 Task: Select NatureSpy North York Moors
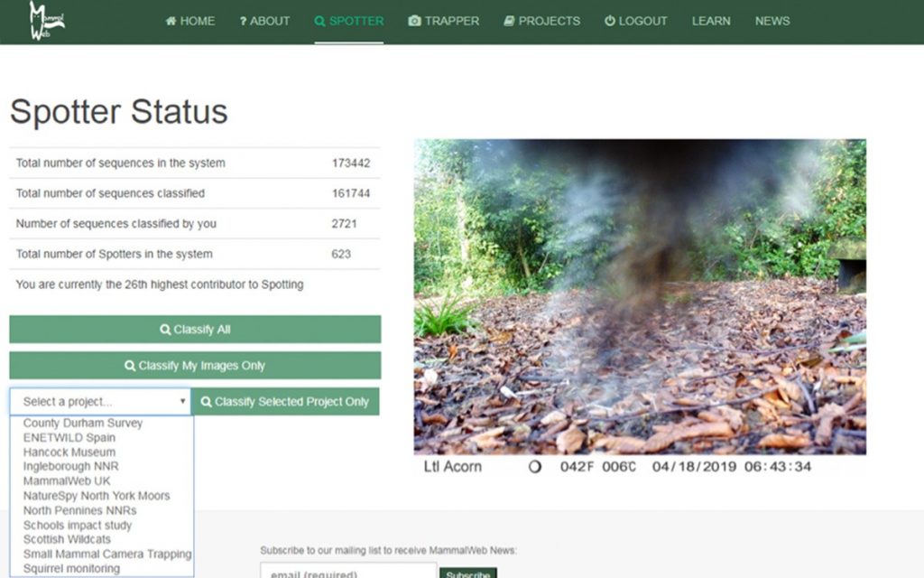click(x=97, y=496)
